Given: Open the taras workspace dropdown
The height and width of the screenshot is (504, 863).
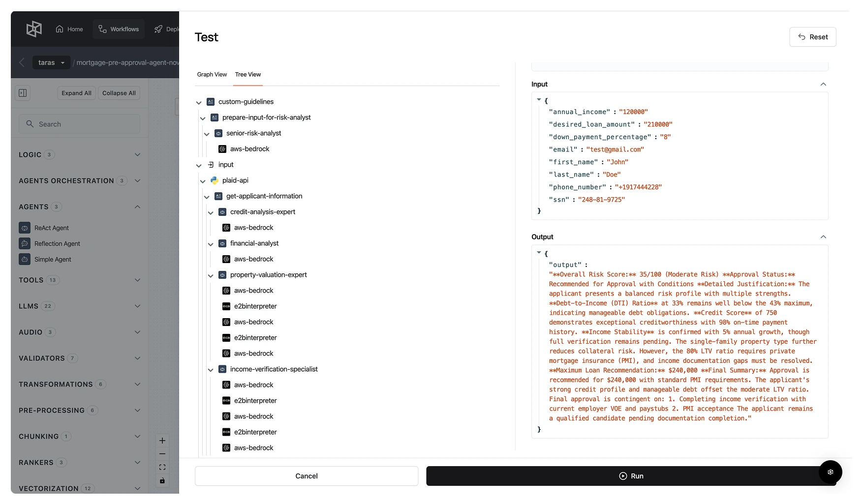Looking at the screenshot, I should [51, 62].
